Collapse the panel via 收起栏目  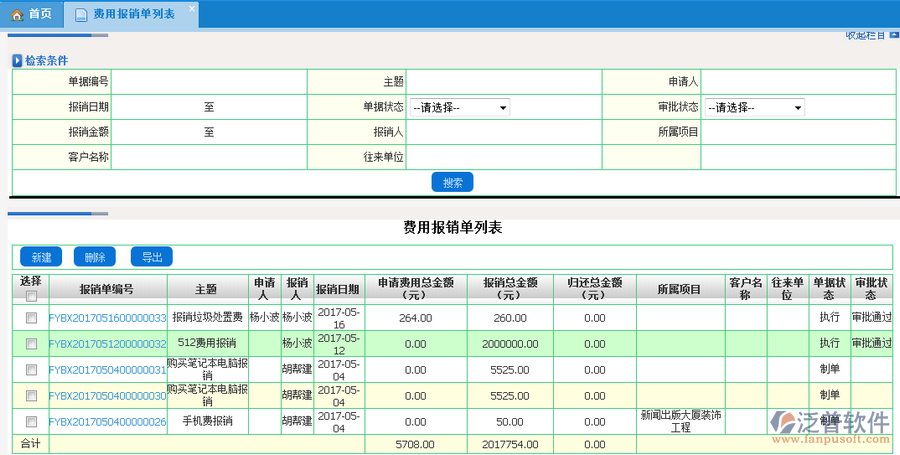coord(864,36)
